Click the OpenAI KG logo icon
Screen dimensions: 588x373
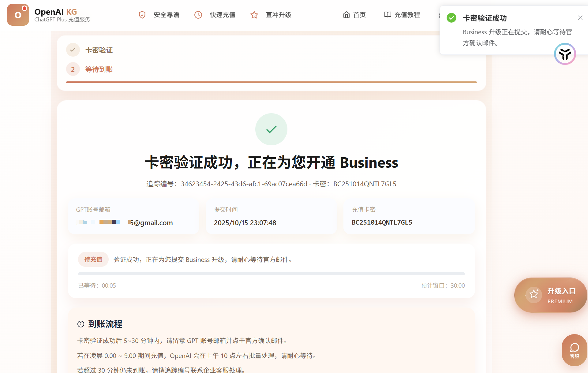(18, 15)
